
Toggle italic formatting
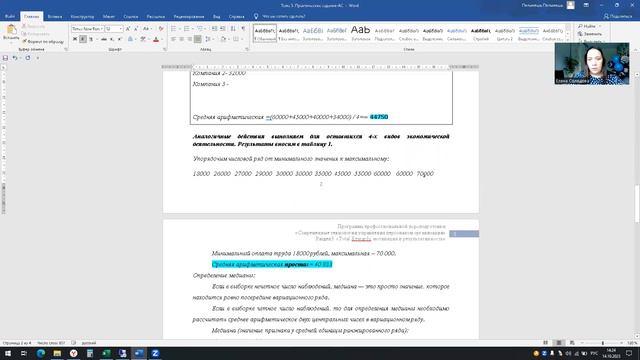pos(83,39)
